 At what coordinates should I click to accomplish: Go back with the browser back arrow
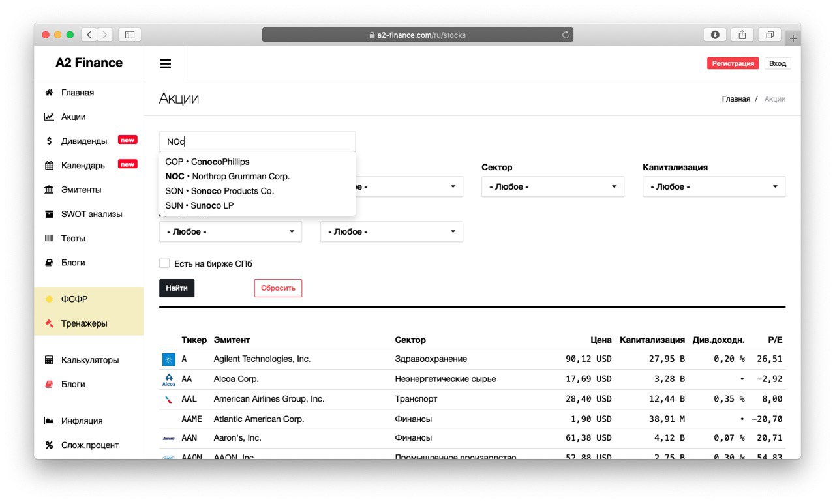[89, 35]
